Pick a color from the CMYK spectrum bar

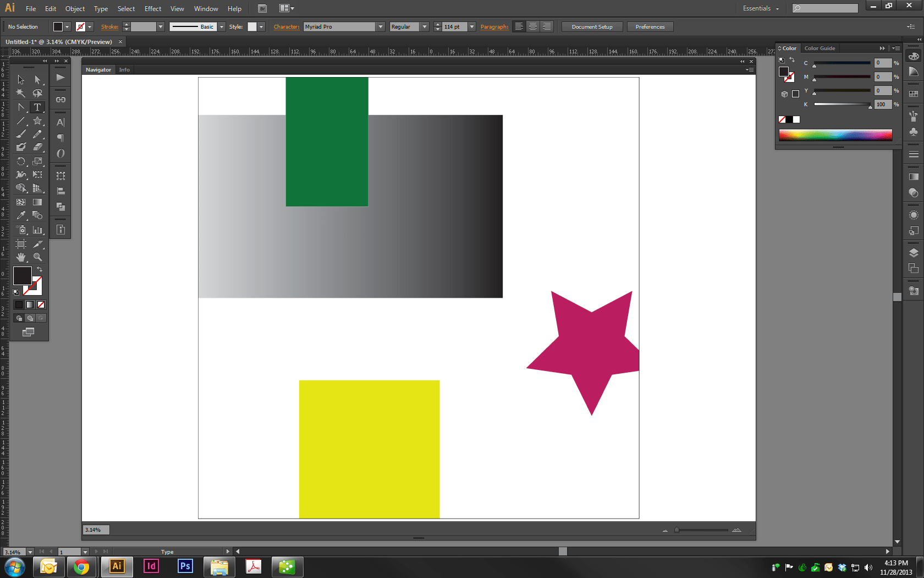pos(836,135)
